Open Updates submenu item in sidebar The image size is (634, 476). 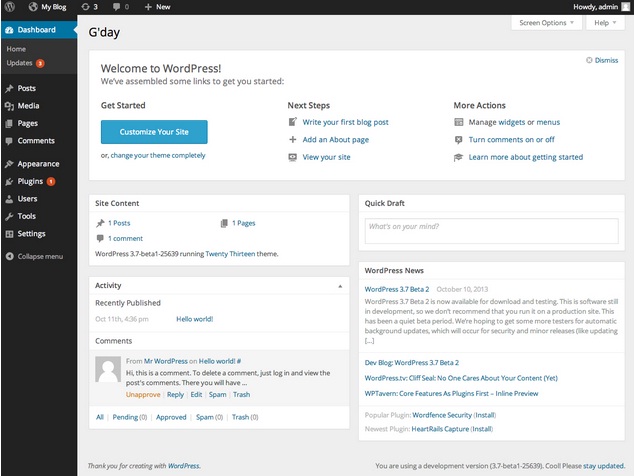[x=25, y=63]
